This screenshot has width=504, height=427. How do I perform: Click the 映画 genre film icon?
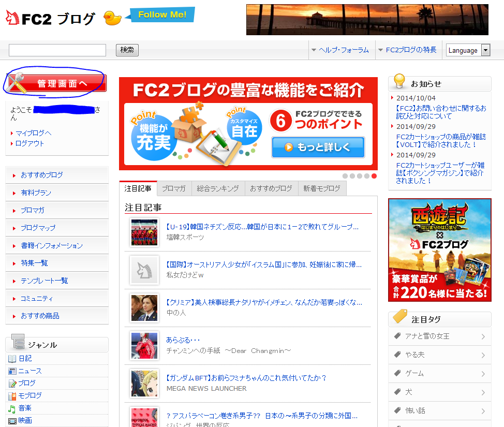(12, 421)
